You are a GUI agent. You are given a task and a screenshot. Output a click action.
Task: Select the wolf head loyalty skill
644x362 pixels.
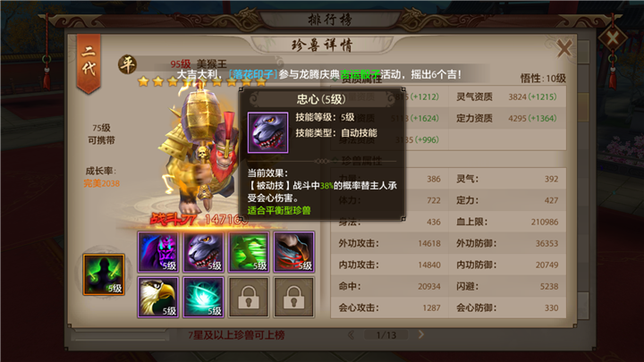pyautogui.click(x=203, y=251)
